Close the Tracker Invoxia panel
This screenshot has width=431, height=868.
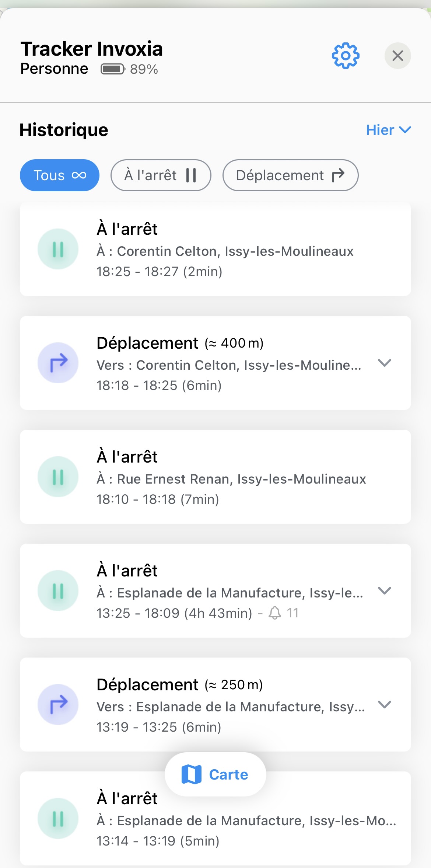398,56
